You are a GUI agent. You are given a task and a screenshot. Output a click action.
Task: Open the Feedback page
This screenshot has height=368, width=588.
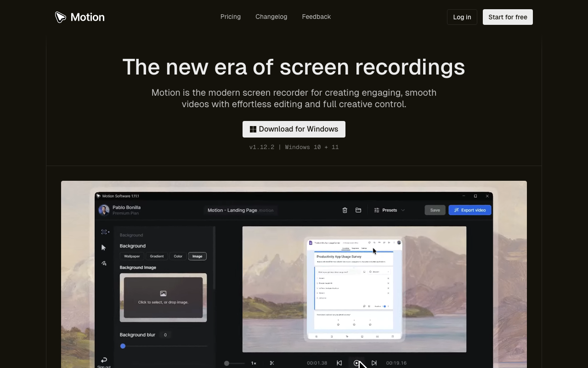click(x=317, y=17)
